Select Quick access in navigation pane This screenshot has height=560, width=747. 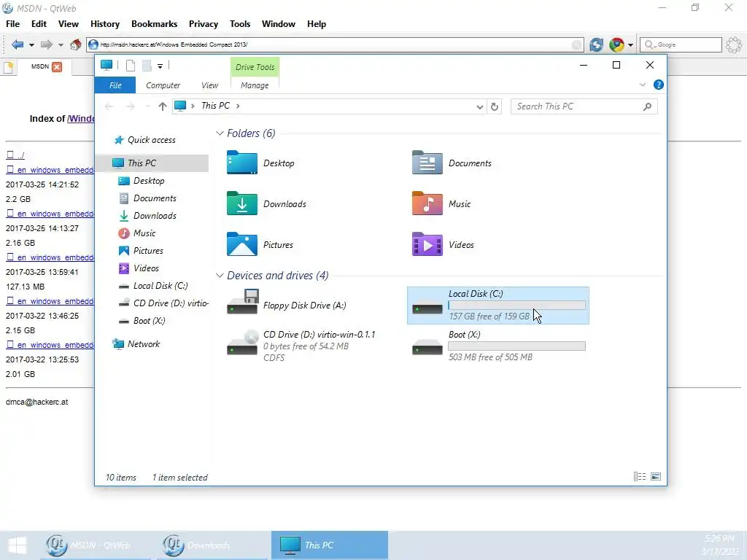tap(152, 139)
